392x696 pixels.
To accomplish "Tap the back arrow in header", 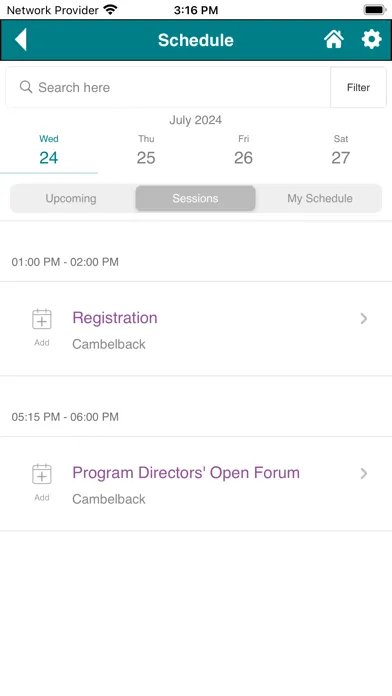I will [x=21, y=40].
